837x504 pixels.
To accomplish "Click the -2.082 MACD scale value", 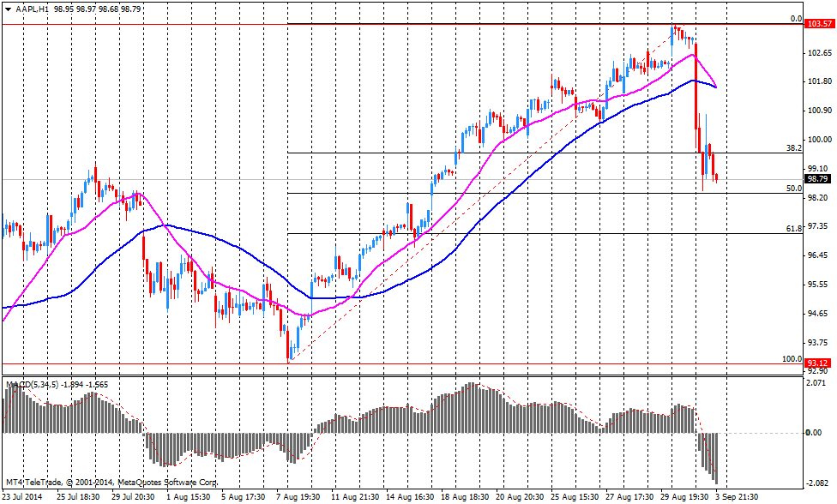I will click(x=818, y=484).
